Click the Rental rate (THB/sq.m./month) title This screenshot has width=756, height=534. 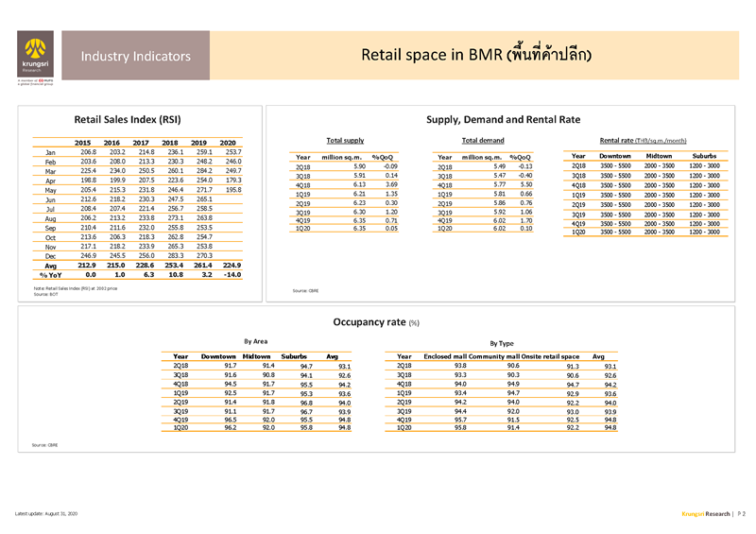[647, 140]
